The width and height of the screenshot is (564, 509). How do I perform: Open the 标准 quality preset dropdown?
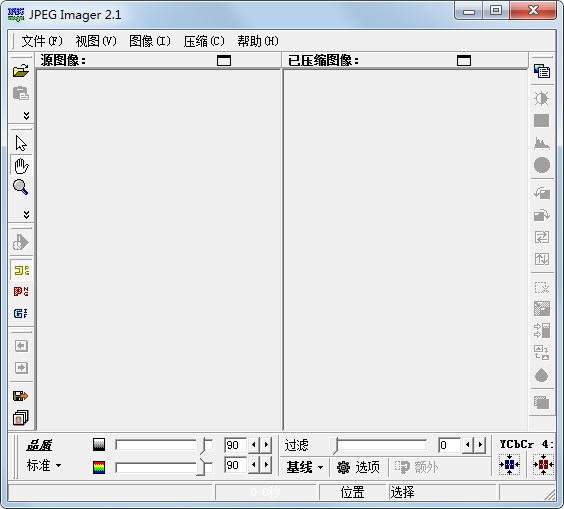pyautogui.click(x=44, y=465)
